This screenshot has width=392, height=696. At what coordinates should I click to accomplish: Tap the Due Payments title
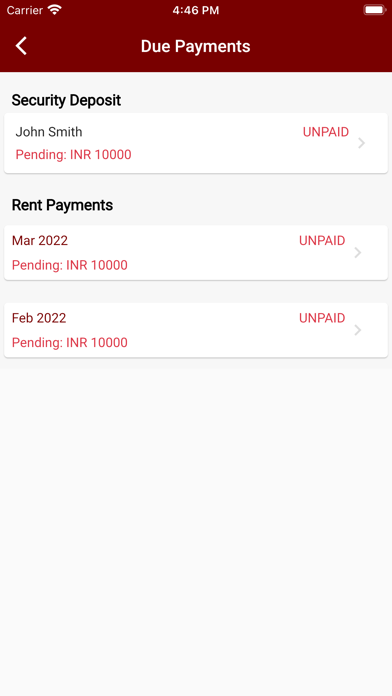click(x=196, y=46)
